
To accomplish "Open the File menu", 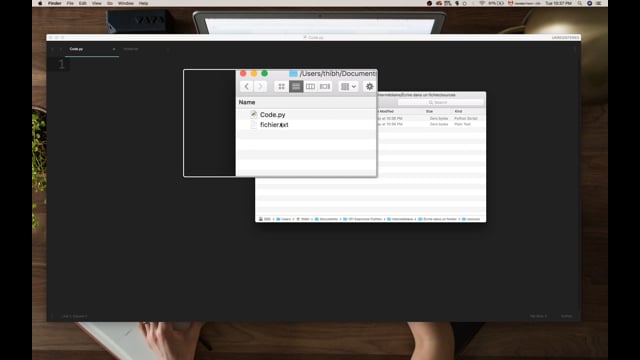I will 70,3.
